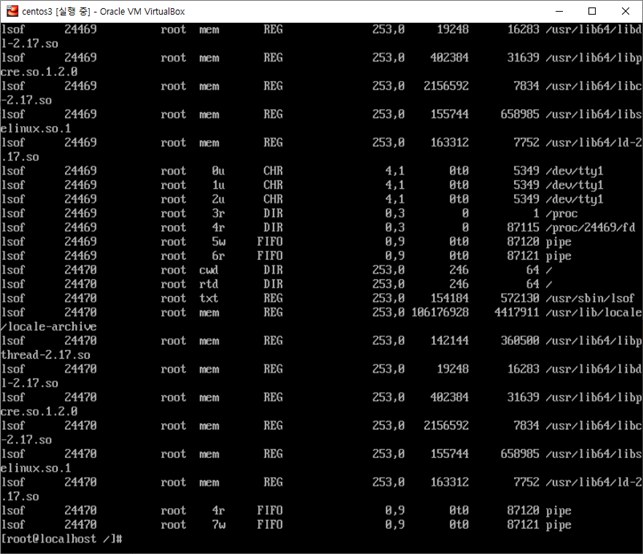Viewport: 643px width, 554px height.
Task: Click the node number '572130'
Action: [520, 298]
